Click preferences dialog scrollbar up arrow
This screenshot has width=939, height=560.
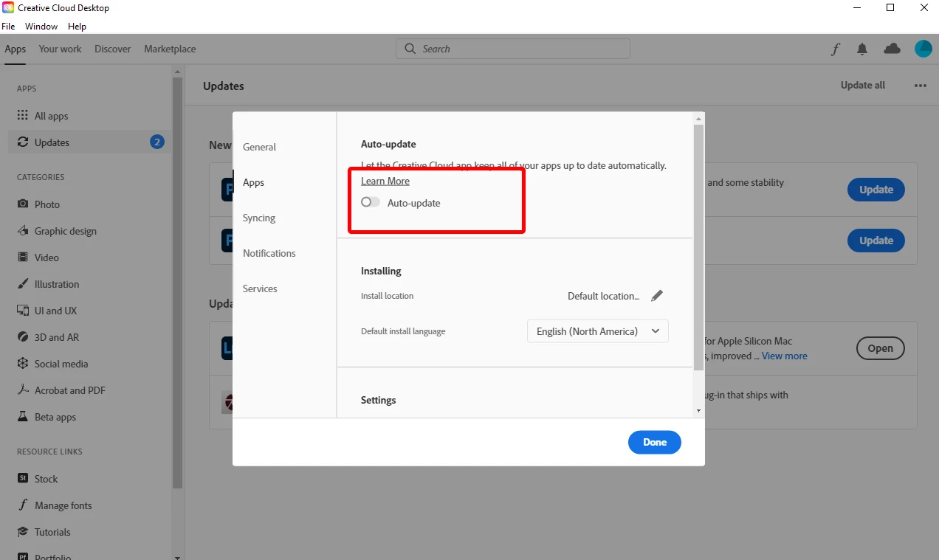pos(698,117)
